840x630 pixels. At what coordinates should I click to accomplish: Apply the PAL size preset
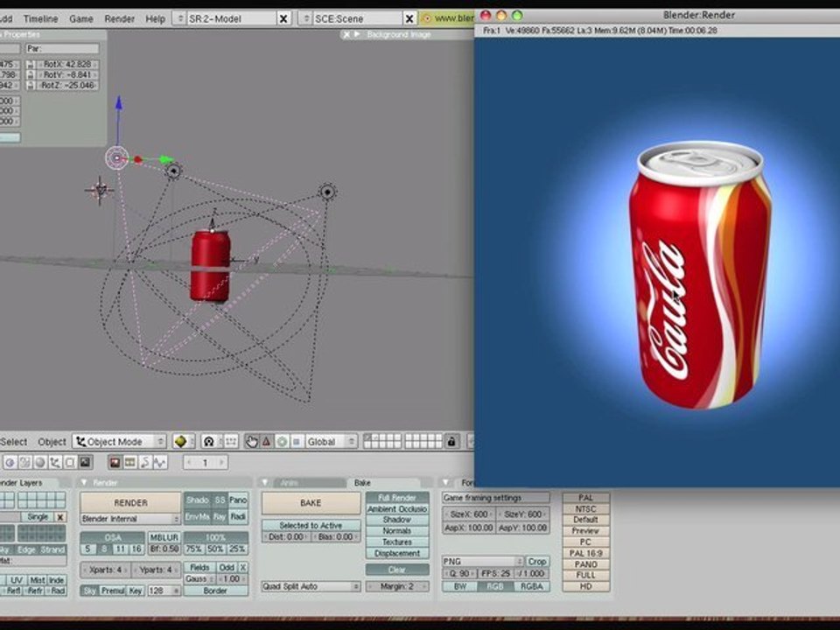(586, 498)
